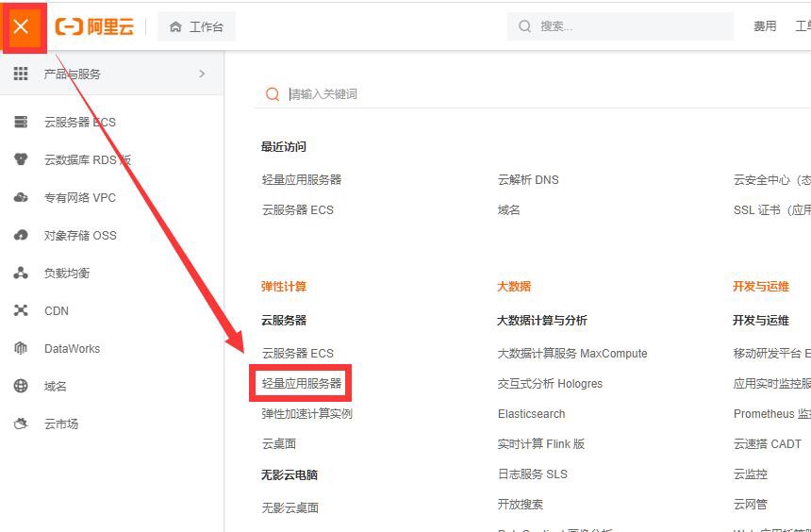Open 大数据计算服务 MaxCompute link

tap(572, 353)
